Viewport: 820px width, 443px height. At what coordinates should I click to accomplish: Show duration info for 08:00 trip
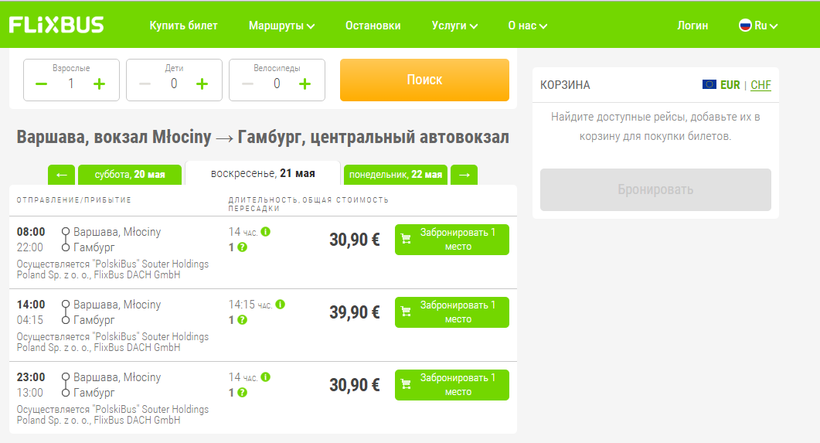[x=266, y=232]
